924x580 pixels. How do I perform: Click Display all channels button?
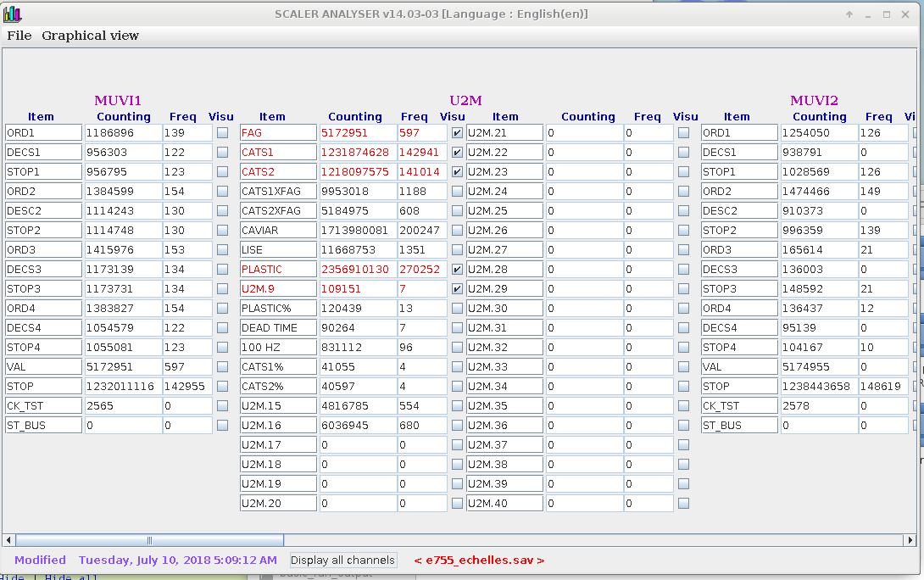coord(343,560)
